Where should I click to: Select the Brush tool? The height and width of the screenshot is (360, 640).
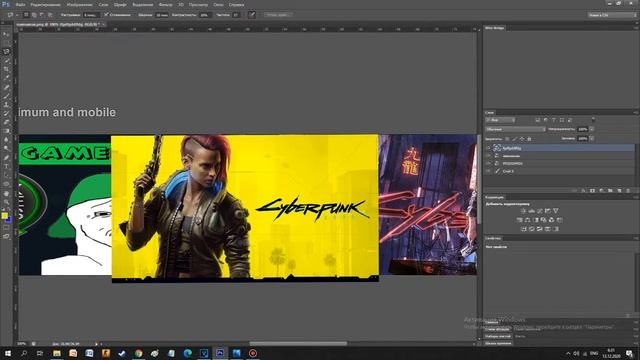[x=6, y=96]
